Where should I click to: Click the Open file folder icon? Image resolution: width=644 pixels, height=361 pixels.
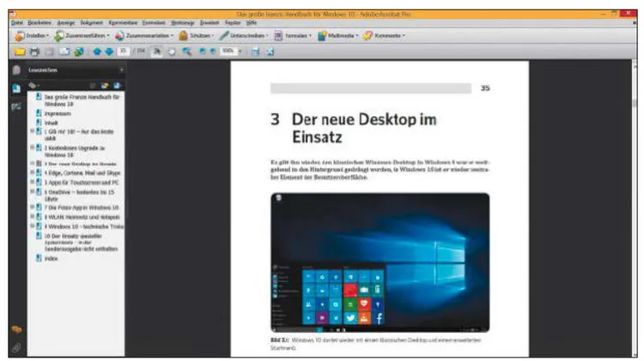tap(20, 51)
